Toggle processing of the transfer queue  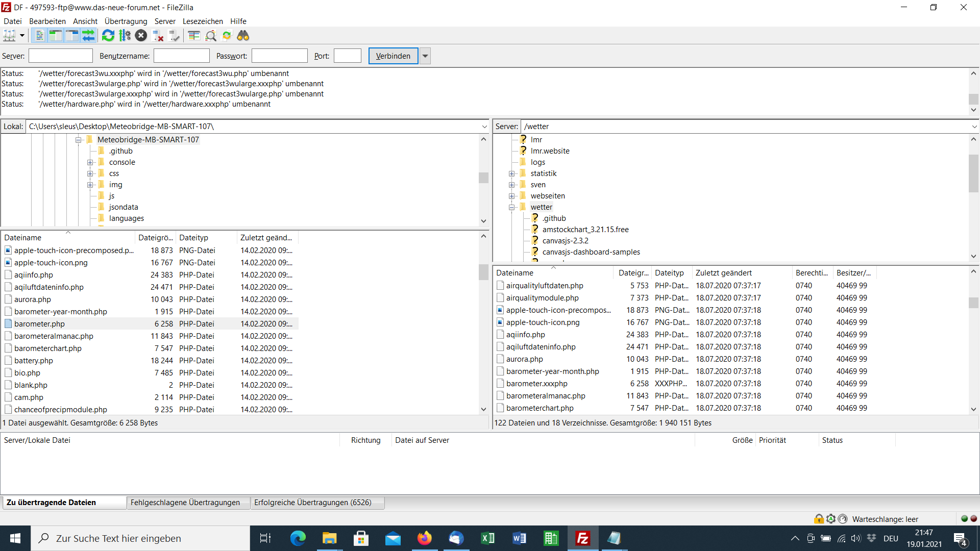[x=125, y=36]
